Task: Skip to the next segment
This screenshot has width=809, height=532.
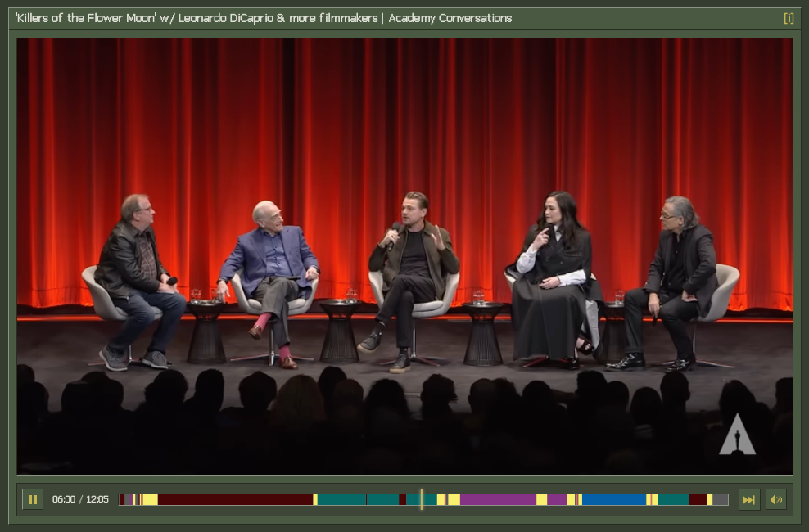Action: [x=748, y=499]
